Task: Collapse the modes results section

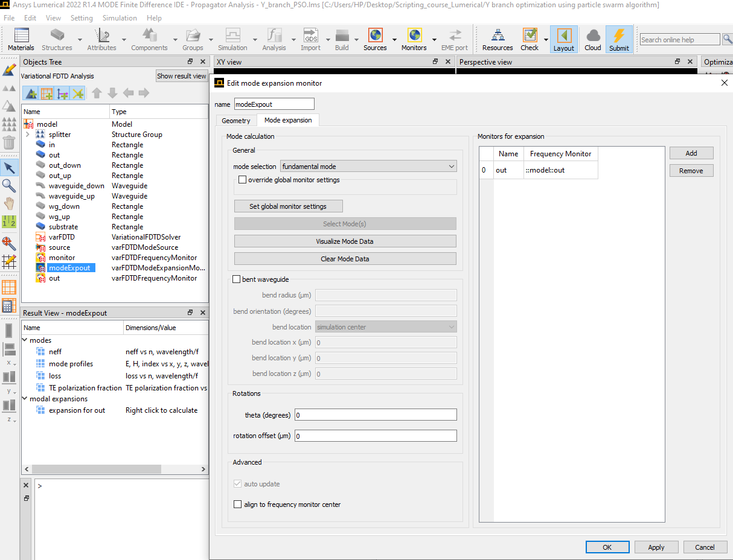Action: 25,340
